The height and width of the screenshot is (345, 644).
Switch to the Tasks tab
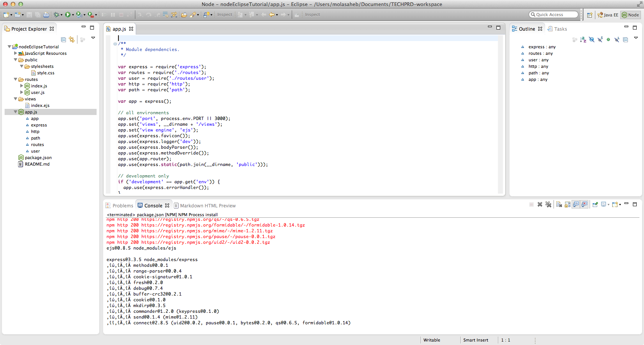coord(557,29)
